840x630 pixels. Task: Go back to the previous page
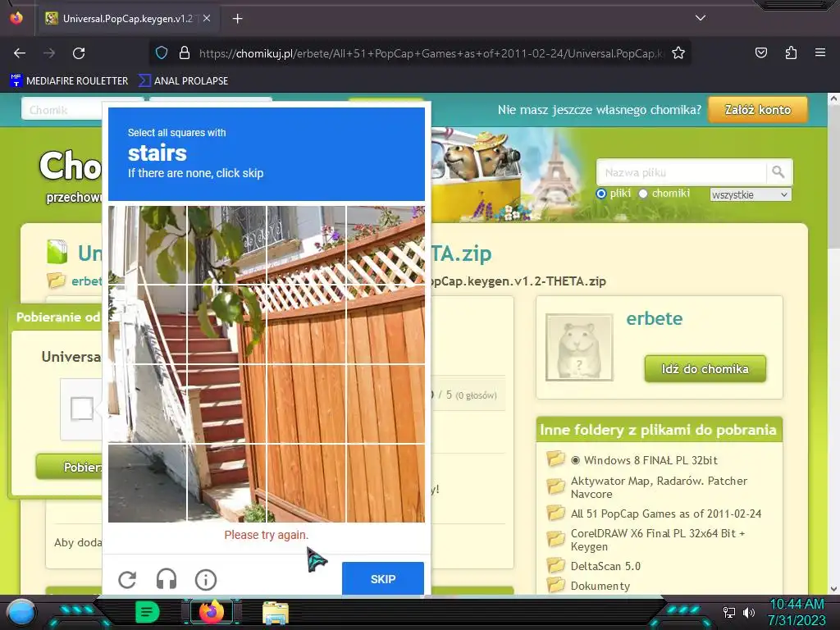pos(20,53)
